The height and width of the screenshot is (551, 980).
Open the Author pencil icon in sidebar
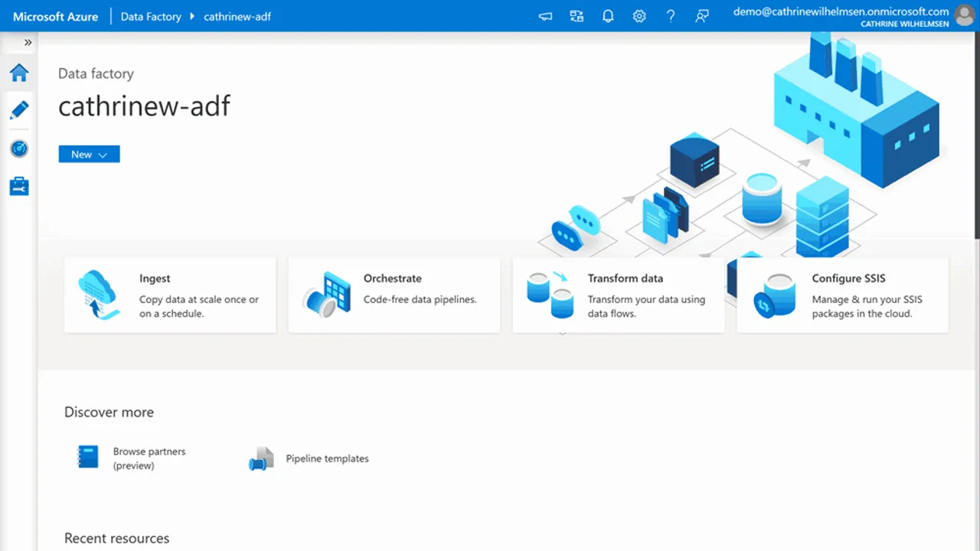tap(19, 110)
